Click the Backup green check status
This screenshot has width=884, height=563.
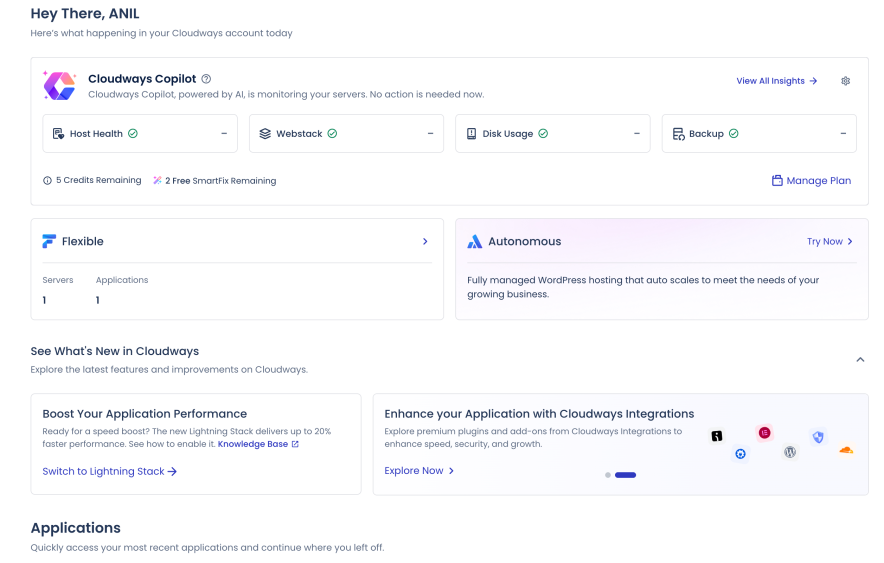tap(733, 134)
